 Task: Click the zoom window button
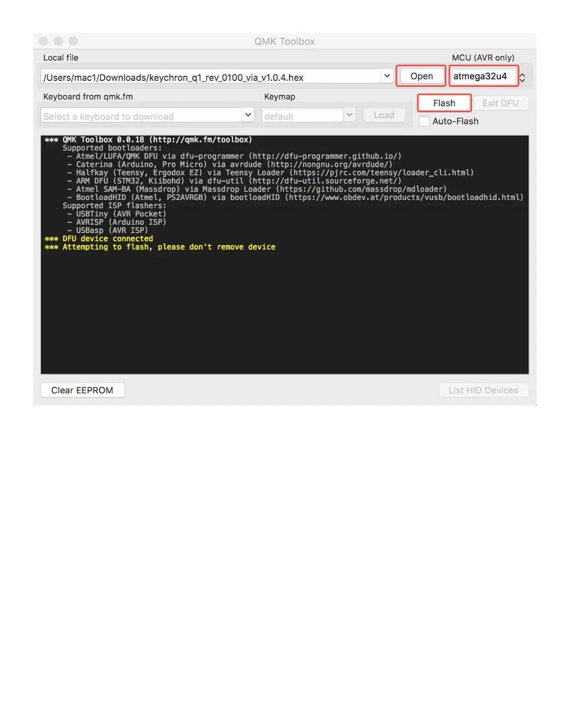click(73, 41)
